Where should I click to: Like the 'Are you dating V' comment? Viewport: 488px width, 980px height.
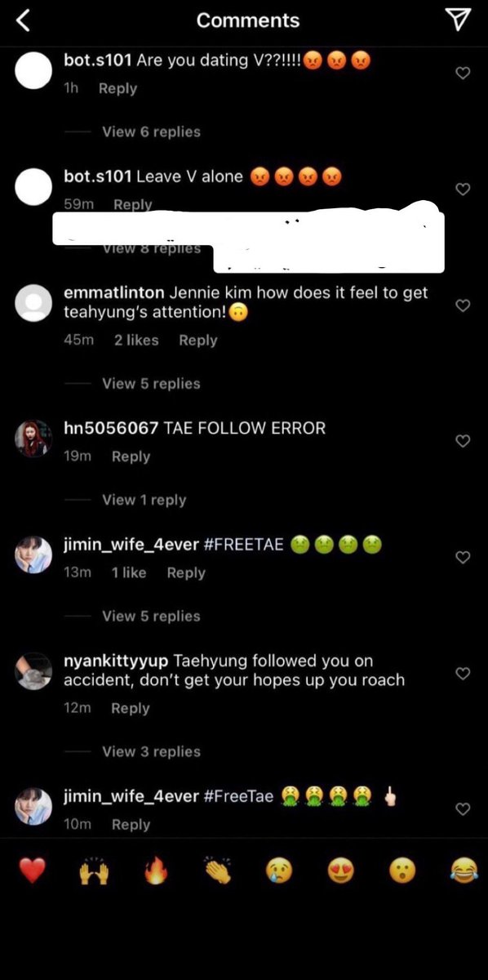click(x=463, y=73)
